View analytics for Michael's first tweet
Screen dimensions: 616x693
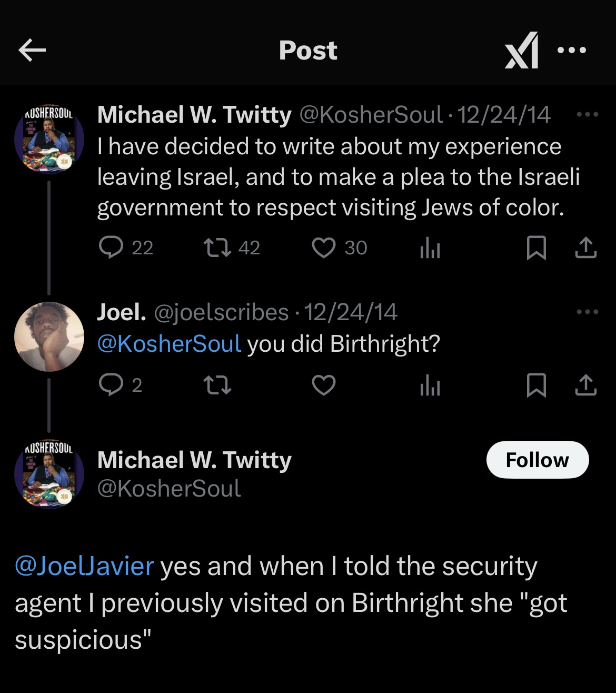[430, 248]
